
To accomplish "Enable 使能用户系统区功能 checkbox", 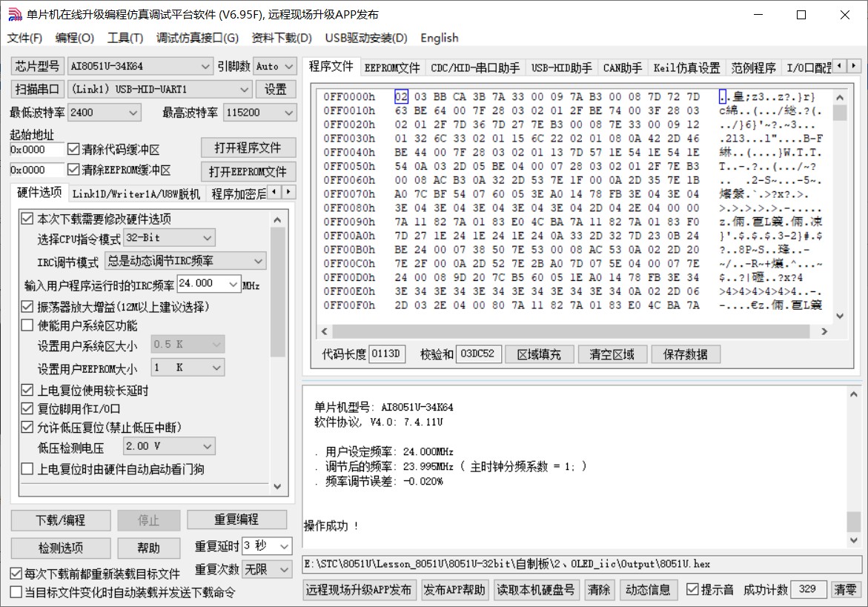I will (27, 325).
